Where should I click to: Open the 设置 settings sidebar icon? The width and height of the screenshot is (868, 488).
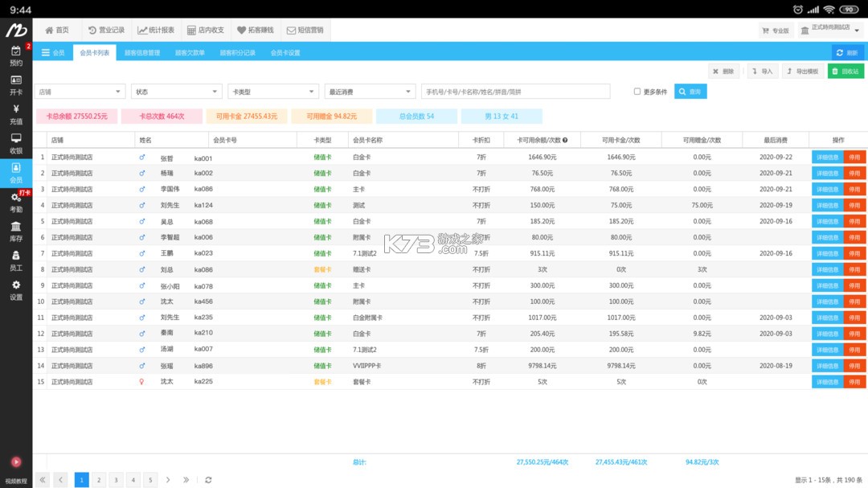click(x=16, y=291)
